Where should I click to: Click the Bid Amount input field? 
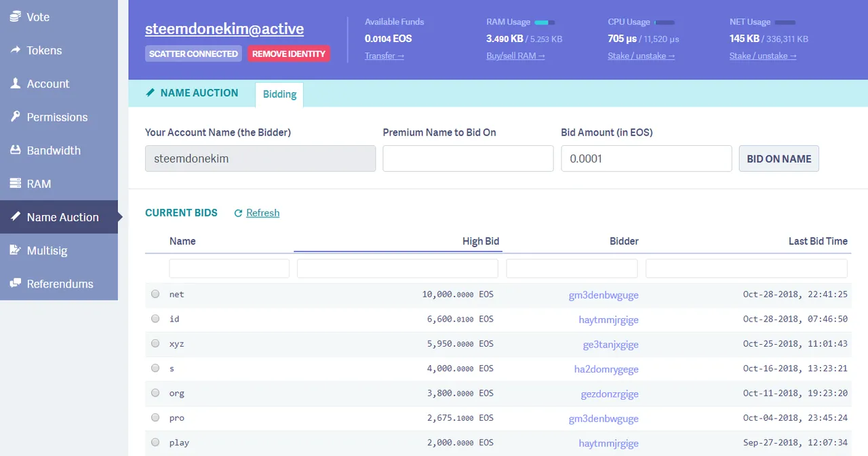(x=646, y=159)
